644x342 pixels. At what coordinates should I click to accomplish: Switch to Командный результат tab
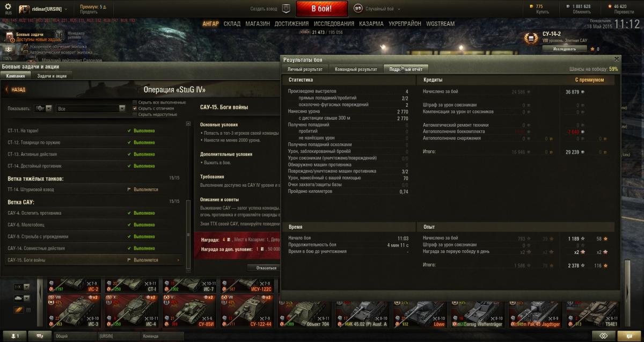(355, 69)
